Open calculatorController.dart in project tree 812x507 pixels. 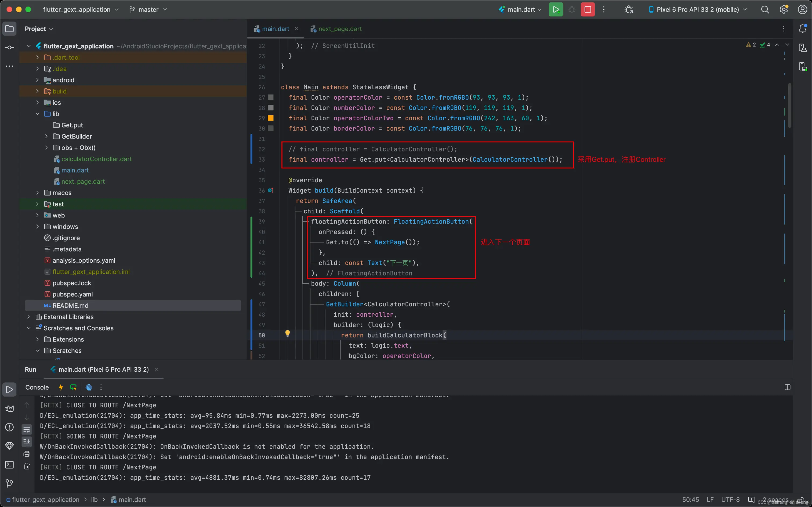(96, 159)
